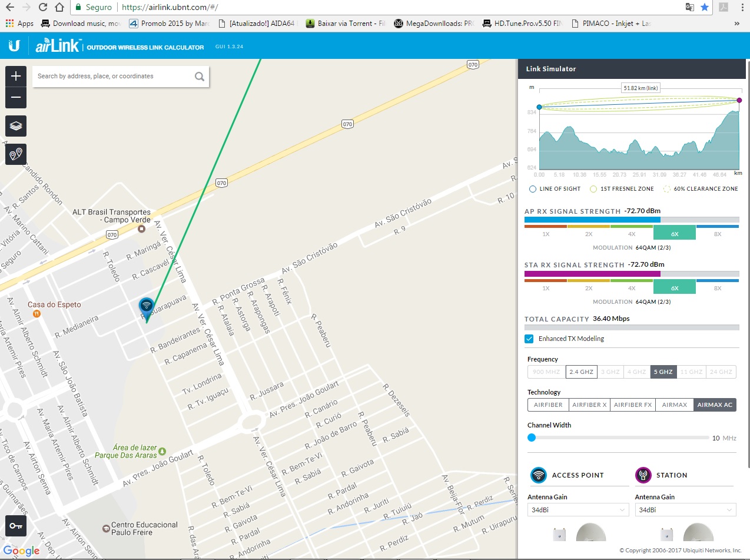
Task: Zoom in on the map
Action: coord(16,76)
